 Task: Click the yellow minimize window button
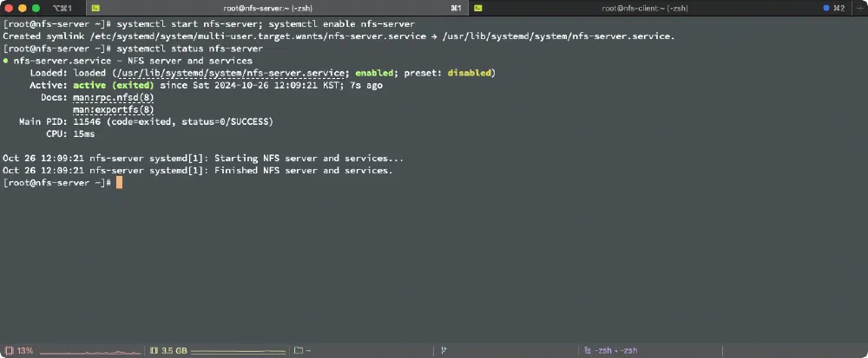pos(23,8)
